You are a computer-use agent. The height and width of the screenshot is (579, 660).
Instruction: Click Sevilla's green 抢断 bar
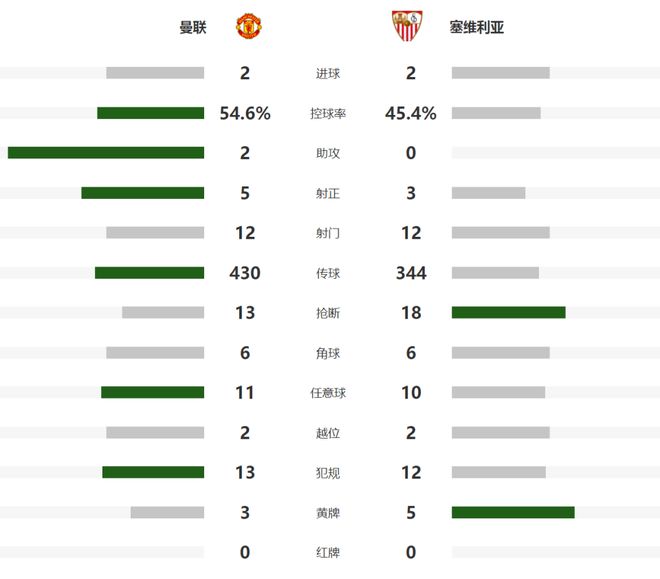pyautogui.click(x=508, y=312)
